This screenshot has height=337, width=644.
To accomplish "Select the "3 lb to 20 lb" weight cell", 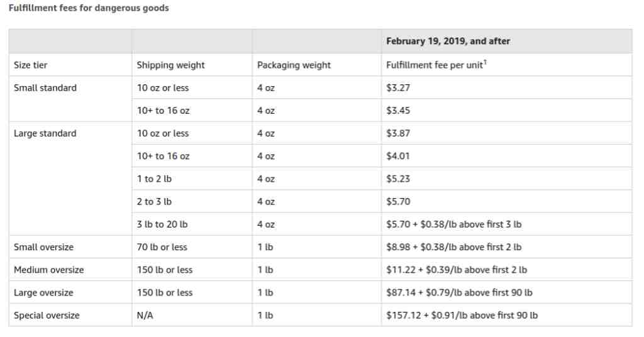I will 162,224.
